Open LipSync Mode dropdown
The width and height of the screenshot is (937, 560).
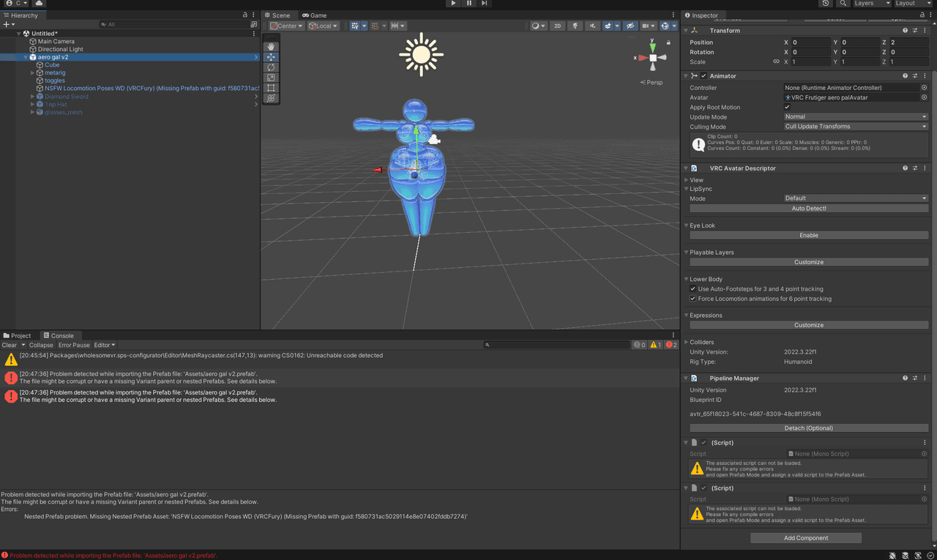pyautogui.click(x=856, y=198)
